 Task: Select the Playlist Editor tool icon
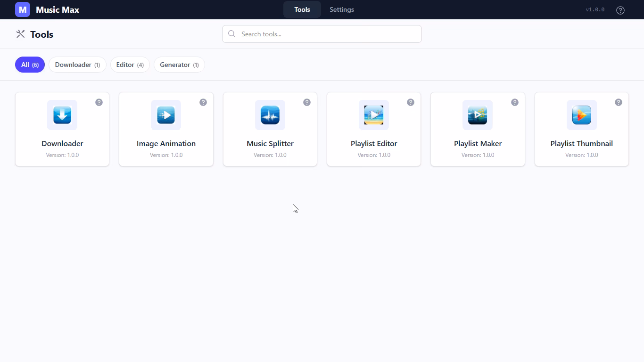[x=374, y=115]
